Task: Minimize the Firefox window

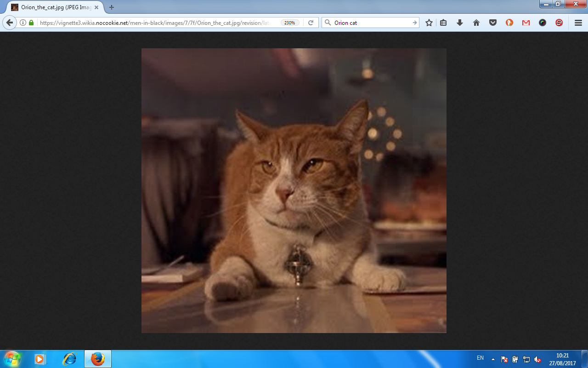Action: coord(545,4)
